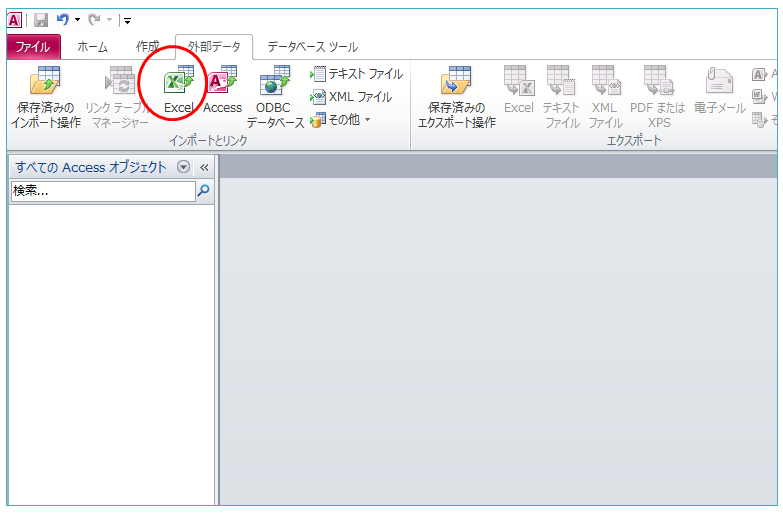This screenshot has height=513, width=783.
Task: Open the Redo history dropdown arrow
Action: pos(109,20)
